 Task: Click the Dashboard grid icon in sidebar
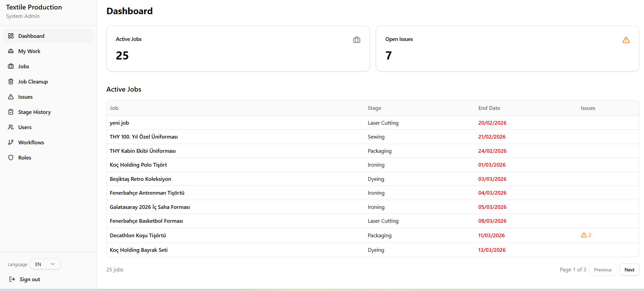tap(11, 36)
